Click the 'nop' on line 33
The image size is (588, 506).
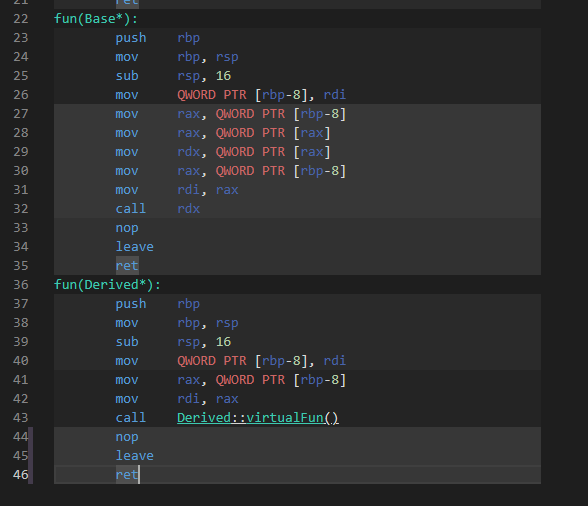point(127,228)
